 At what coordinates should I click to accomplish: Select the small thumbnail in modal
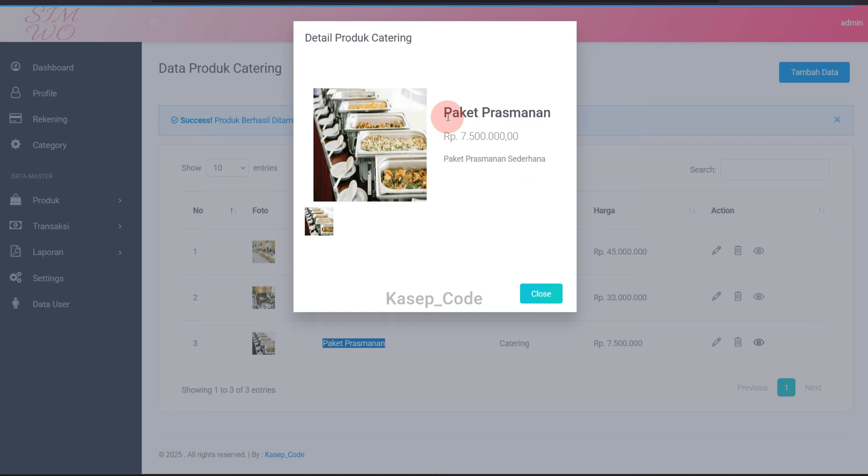(x=319, y=221)
